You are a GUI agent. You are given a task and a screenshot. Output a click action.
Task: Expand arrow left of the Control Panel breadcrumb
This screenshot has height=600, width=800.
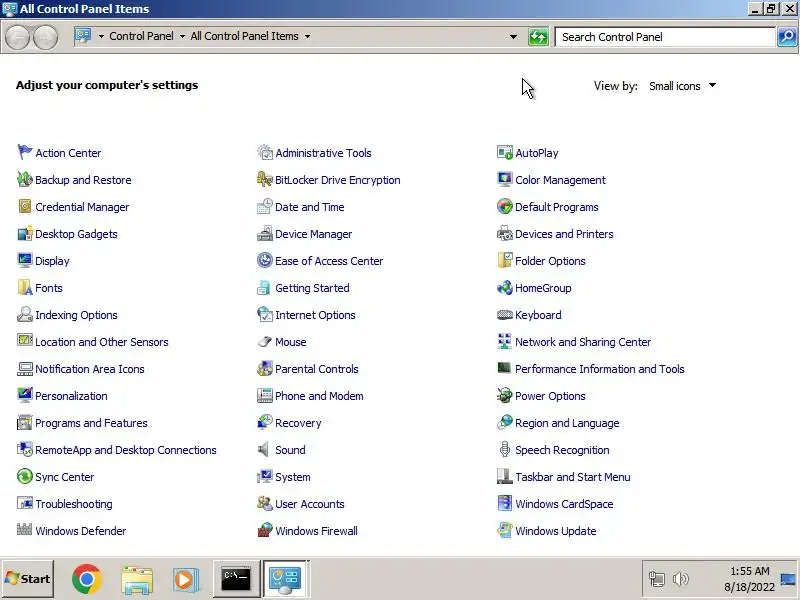[101, 36]
